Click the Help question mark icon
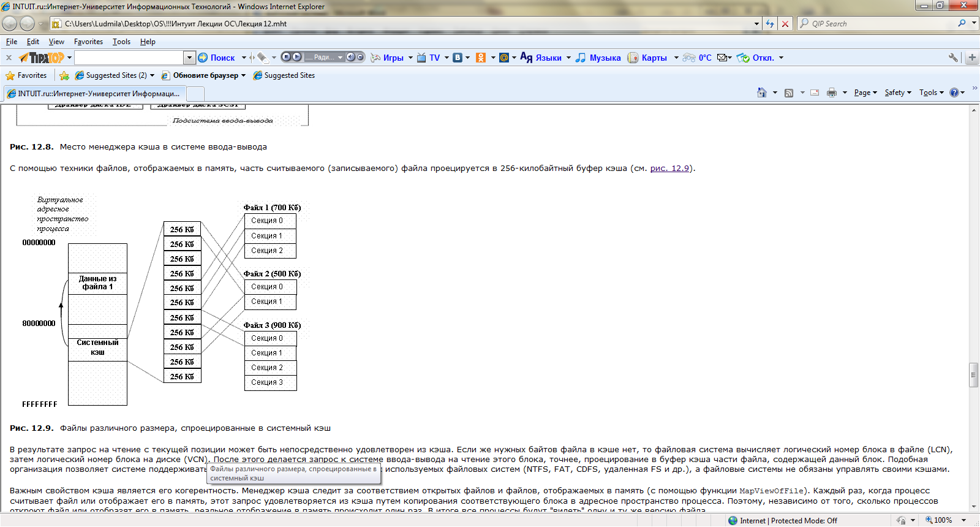The width and height of the screenshot is (980, 527). click(954, 93)
